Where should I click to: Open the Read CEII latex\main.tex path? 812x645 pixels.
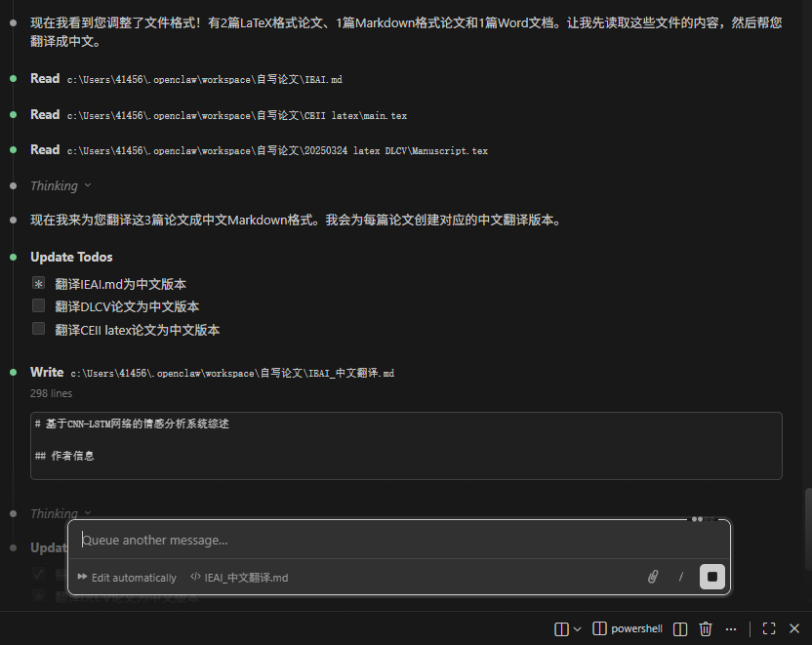[x=236, y=116]
